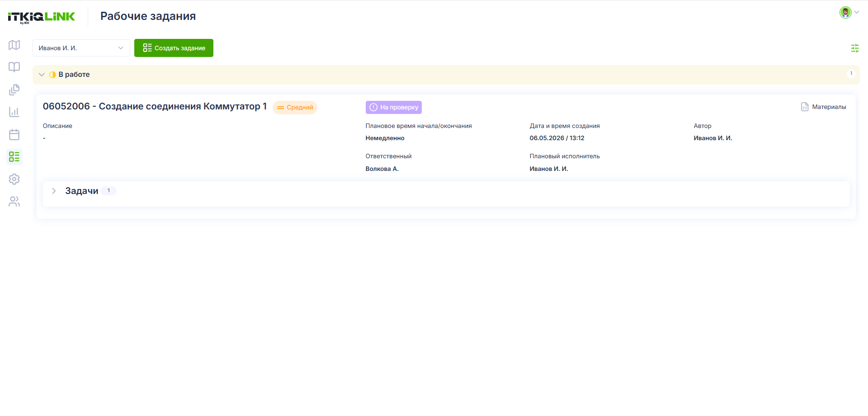The width and height of the screenshot is (868, 416).
Task: Open the bar chart reports icon
Action: point(14,112)
